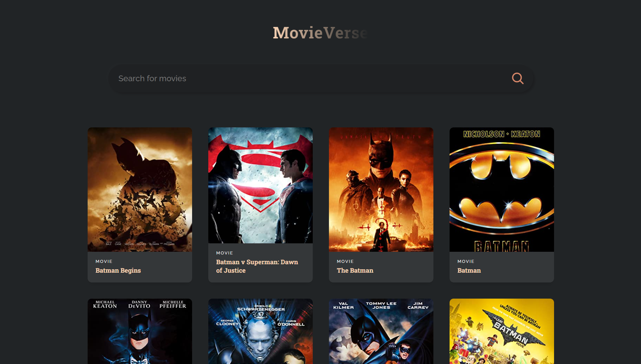
Task: Open The Batman poster image
Action: pyautogui.click(x=381, y=189)
